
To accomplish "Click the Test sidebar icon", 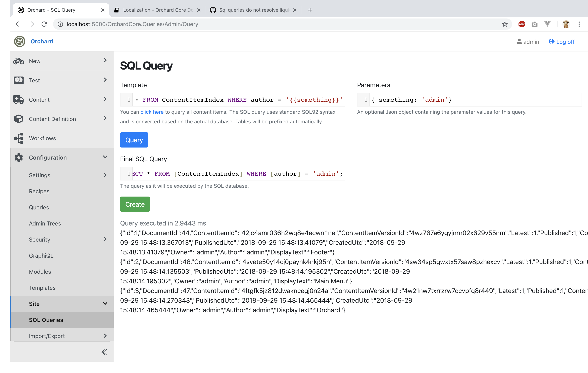I will [18, 80].
